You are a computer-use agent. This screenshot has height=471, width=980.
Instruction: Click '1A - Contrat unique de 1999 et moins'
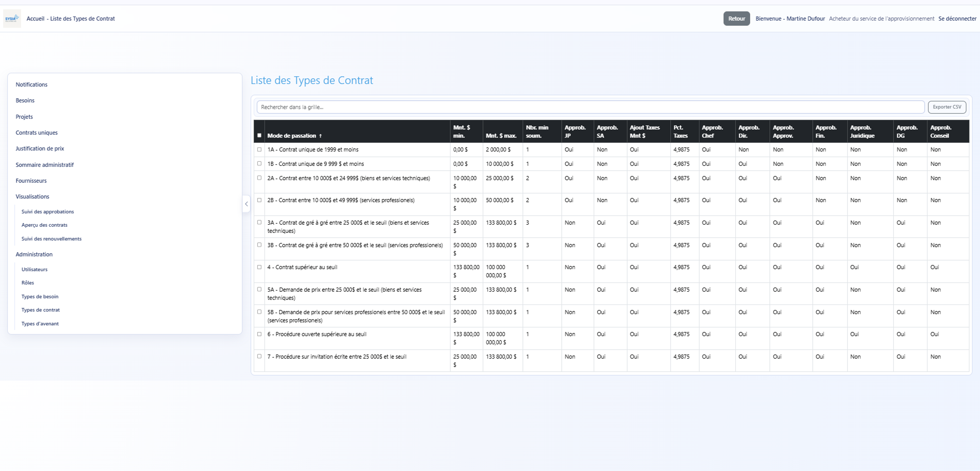tap(313, 150)
